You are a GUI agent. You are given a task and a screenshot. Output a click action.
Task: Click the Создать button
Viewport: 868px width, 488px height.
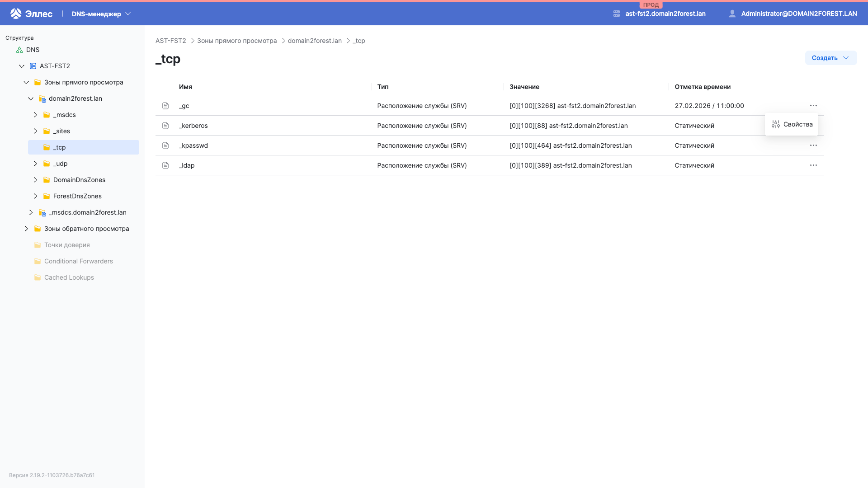(x=830, y=58)
